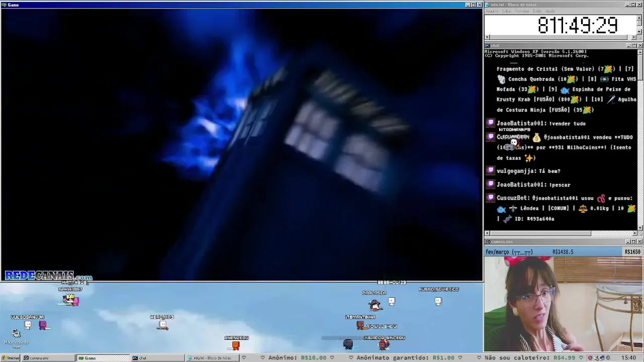
Task: Click the VULGOGANJJA avatar
Action: (x=28, y=325)
